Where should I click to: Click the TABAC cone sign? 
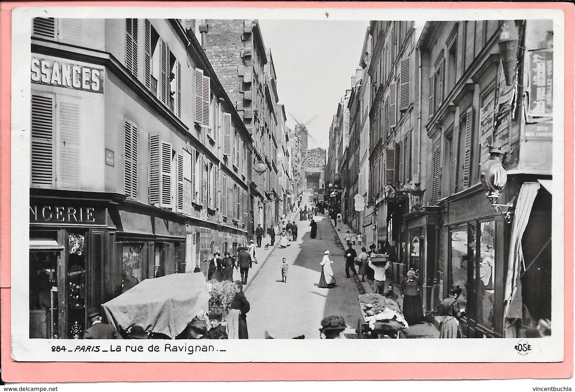pos(508,53)
